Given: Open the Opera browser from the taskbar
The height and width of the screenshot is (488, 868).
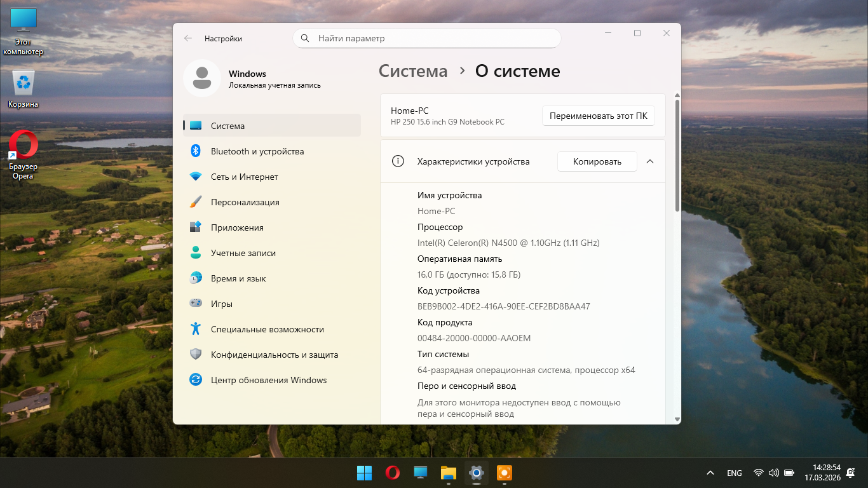Looking at the screenshot, I should (393, 473).
